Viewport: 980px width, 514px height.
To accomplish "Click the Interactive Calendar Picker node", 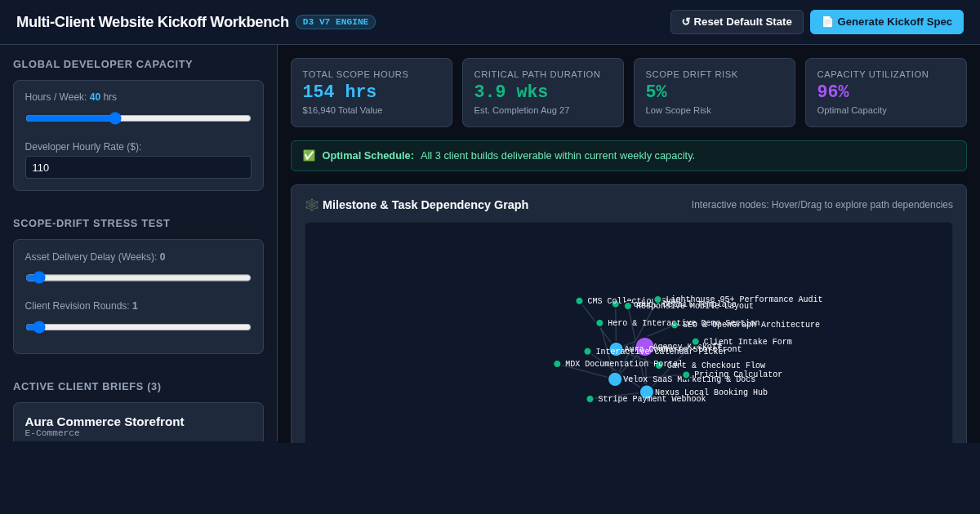I will (587, 352).
